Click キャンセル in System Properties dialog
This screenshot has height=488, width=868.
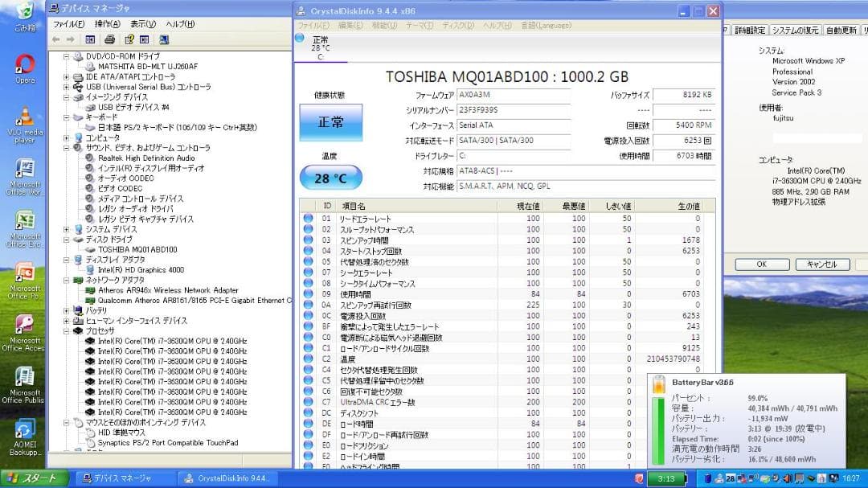[823, 265]
